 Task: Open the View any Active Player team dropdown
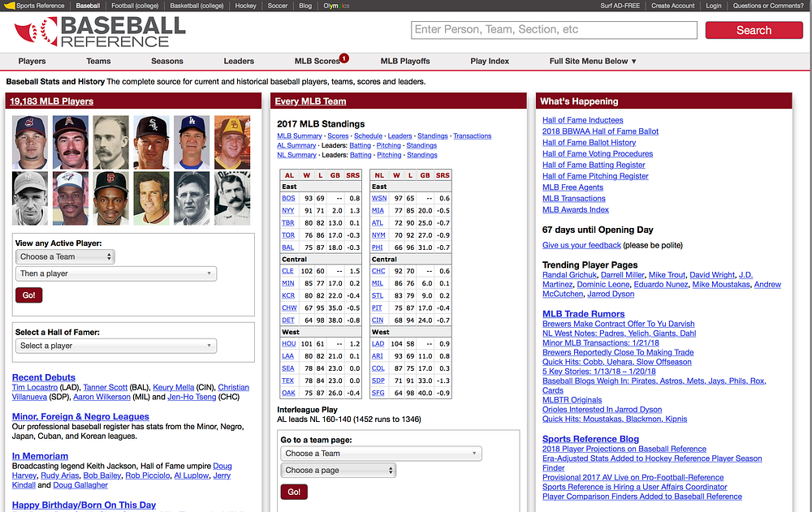(x=65, y=256)
